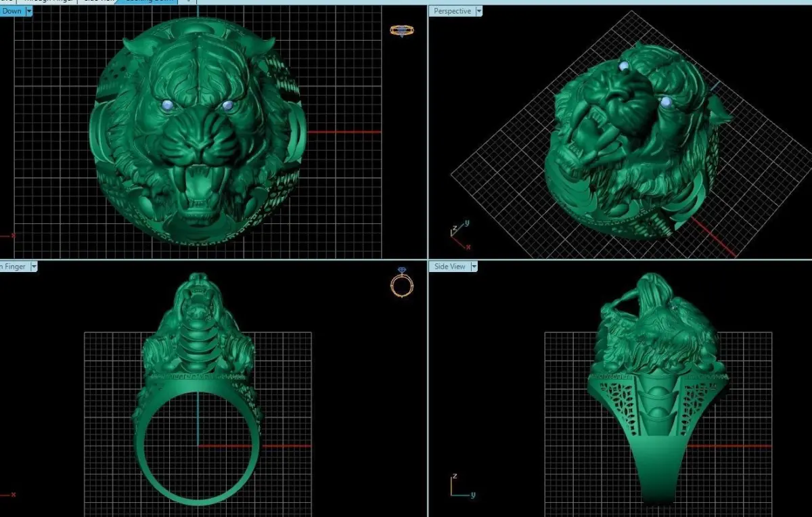Open the Through Finger viewport dropdown arrow

[x=34, y=267]
